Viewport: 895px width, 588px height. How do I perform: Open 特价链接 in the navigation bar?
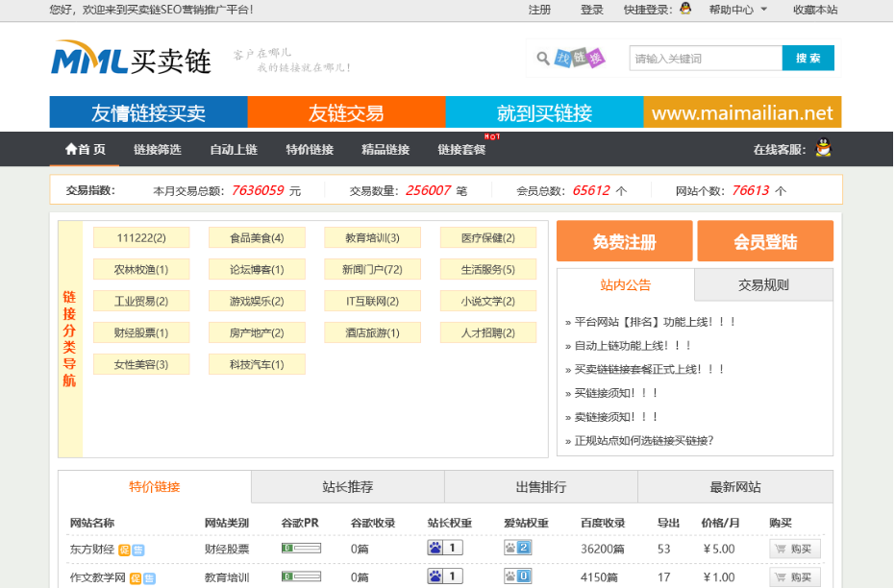pyautogui.click(x=310, y=150)
